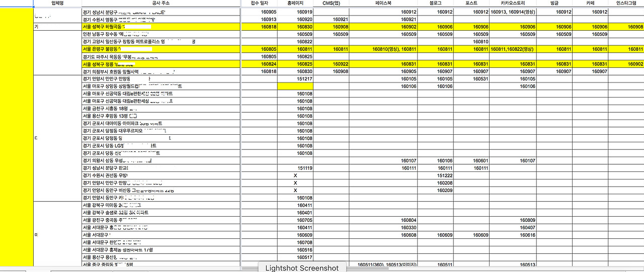Select the empty yellow 홈페이지 cell in 마포구 상암동 row
The width and height of the screenshot is (644, 272).
pos(295,86)
